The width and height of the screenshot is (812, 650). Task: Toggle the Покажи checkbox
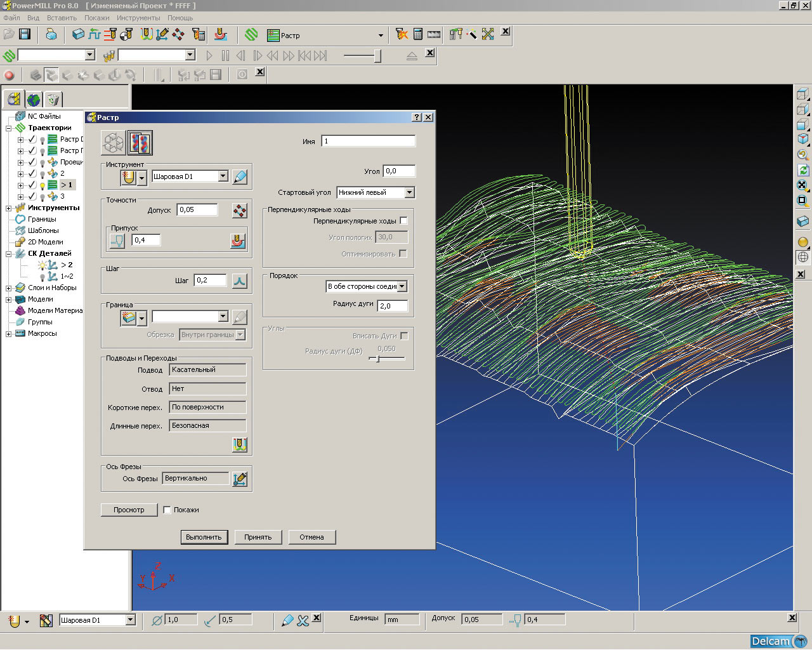(167, 510)
